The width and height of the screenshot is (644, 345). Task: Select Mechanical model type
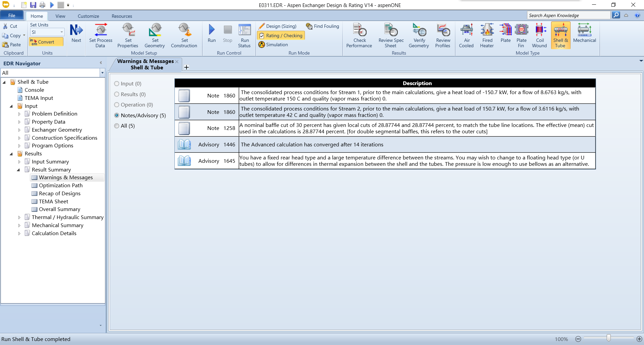[x=585, y=33]
